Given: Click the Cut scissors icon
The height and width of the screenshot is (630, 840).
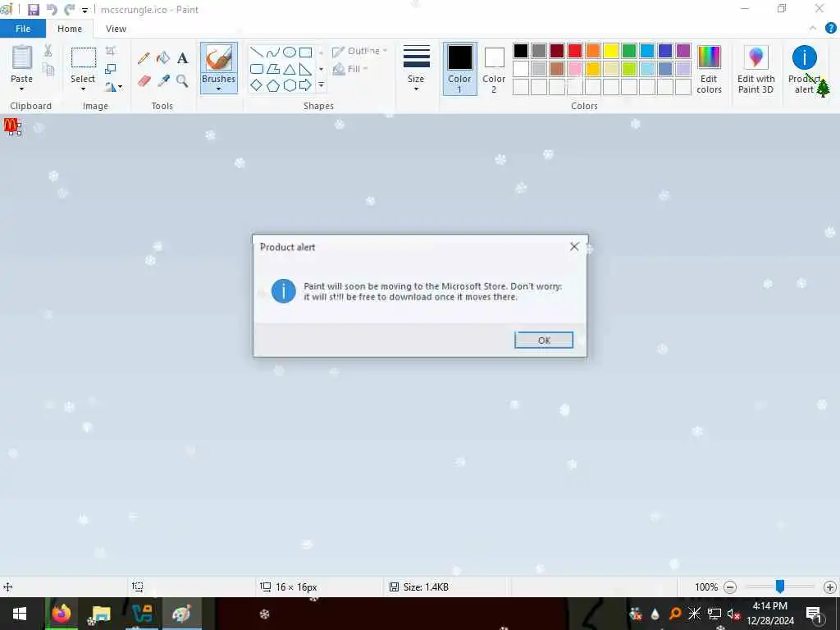Looking at the screenshot, I should pyautogui.click(x=48, y=51).
